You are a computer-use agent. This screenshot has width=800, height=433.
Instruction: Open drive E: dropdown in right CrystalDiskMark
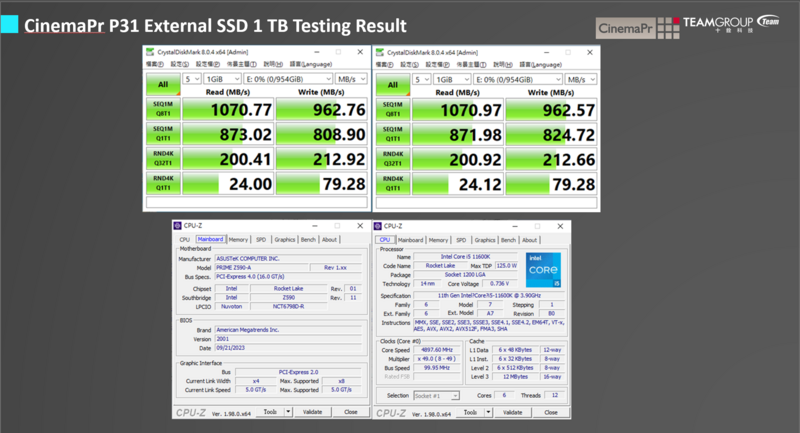click(x=518, y=80)
